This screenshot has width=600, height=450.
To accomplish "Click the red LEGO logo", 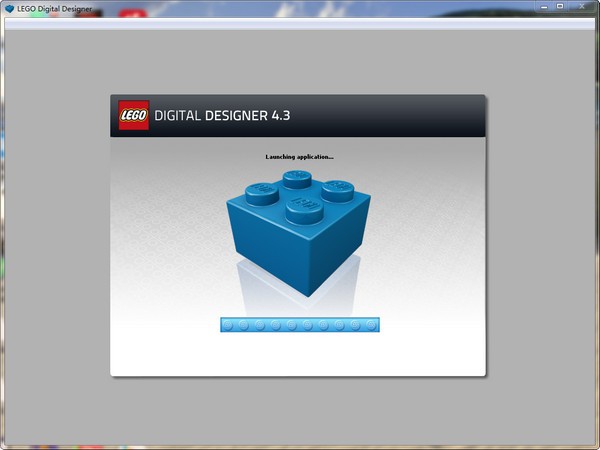I will (134, 116).
